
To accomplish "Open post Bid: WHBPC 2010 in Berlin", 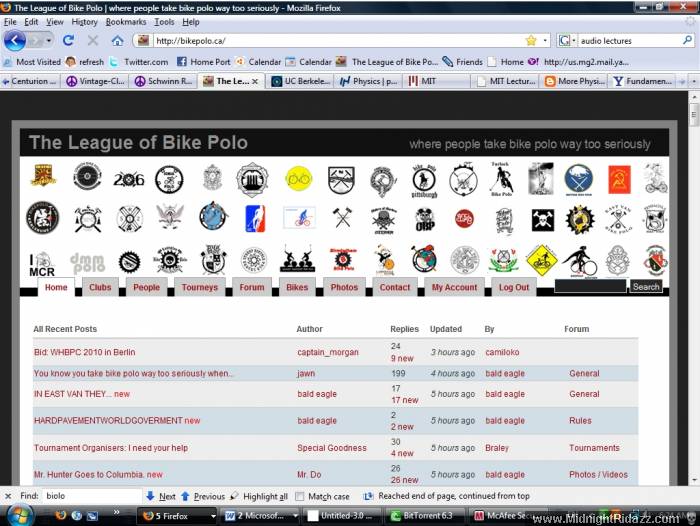I will 84,352.
